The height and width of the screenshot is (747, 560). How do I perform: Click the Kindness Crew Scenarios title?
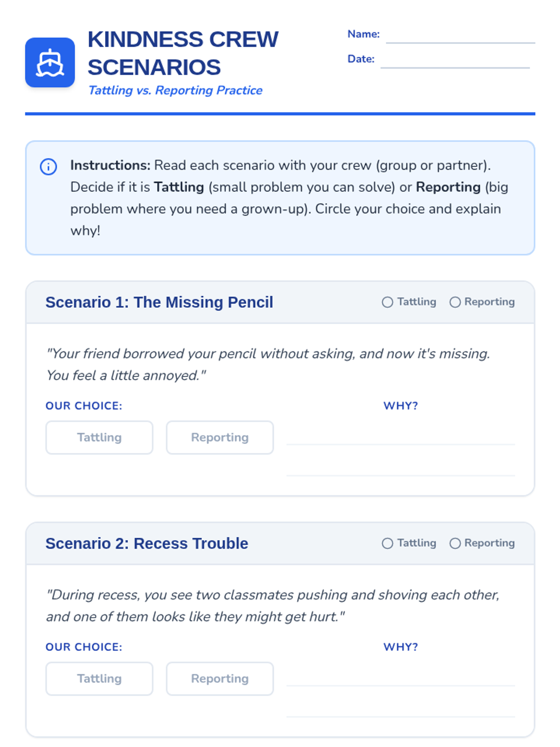coord(183,53)
